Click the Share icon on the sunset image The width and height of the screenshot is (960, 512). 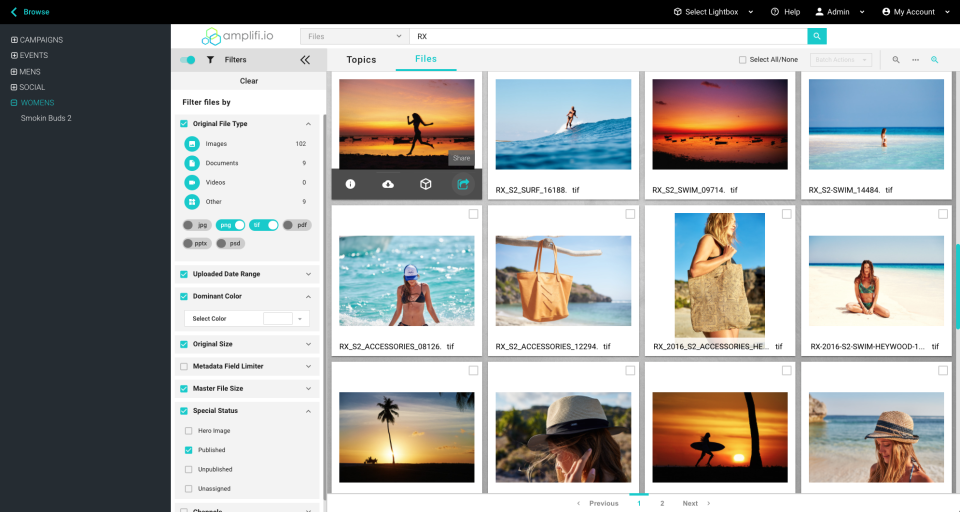pos(463,184)
